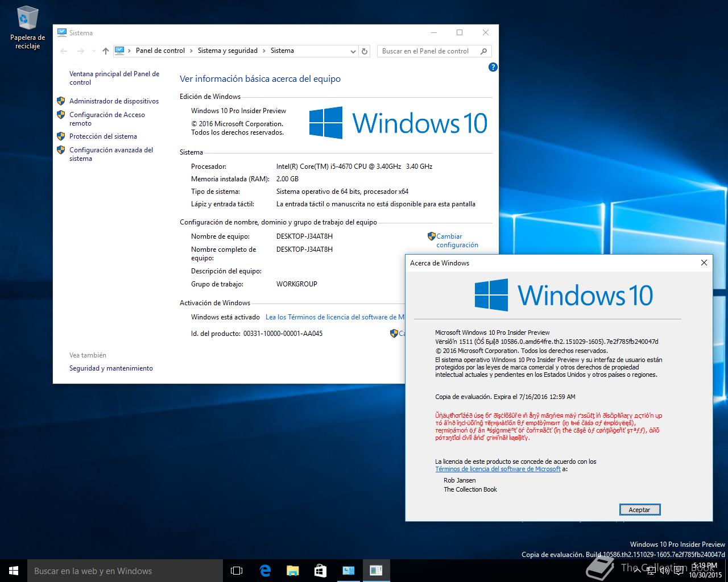
Task: Open the Store from the taskbar
Action: coord(320,571)
